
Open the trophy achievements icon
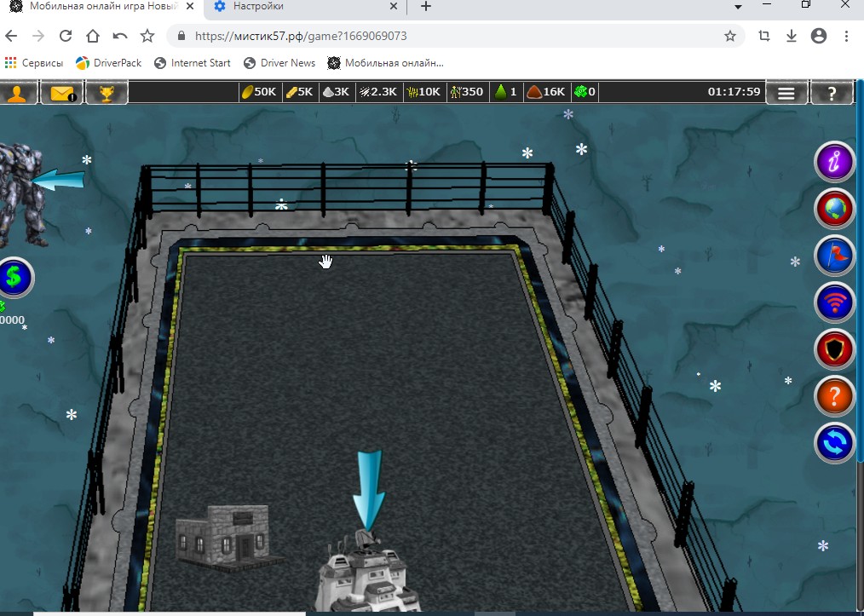tap(107, 92)
